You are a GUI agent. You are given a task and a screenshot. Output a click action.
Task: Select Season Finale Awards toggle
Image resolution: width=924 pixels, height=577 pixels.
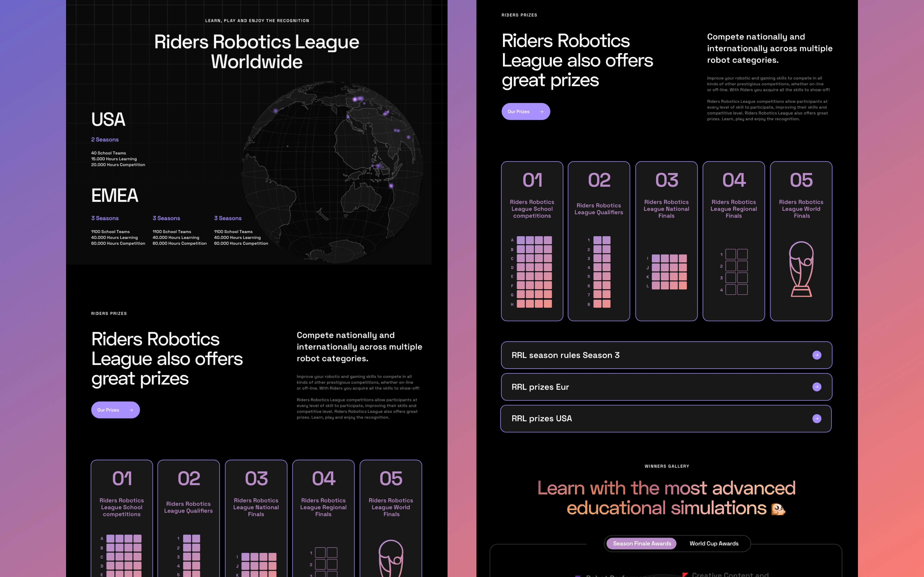point(641,543)
